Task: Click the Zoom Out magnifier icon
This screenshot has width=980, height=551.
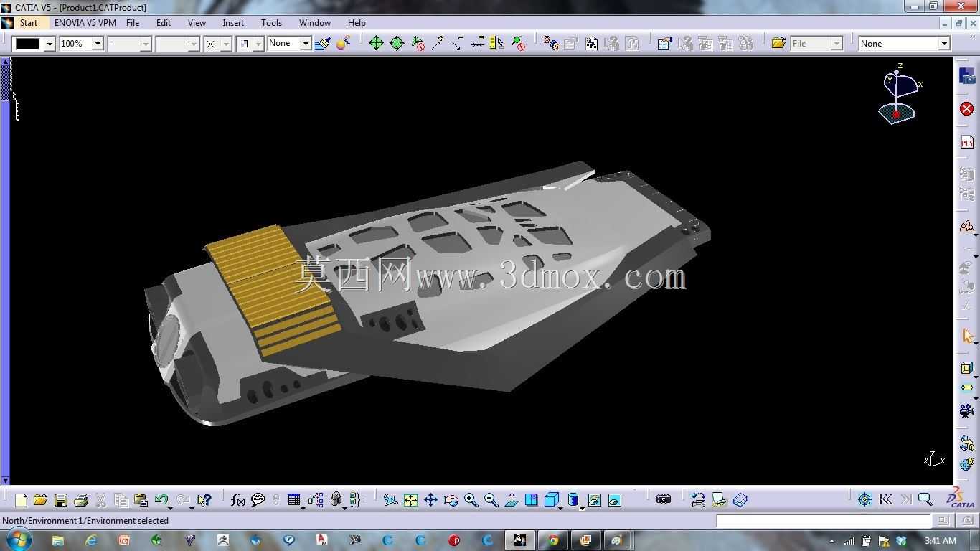Action: [491, 500]
